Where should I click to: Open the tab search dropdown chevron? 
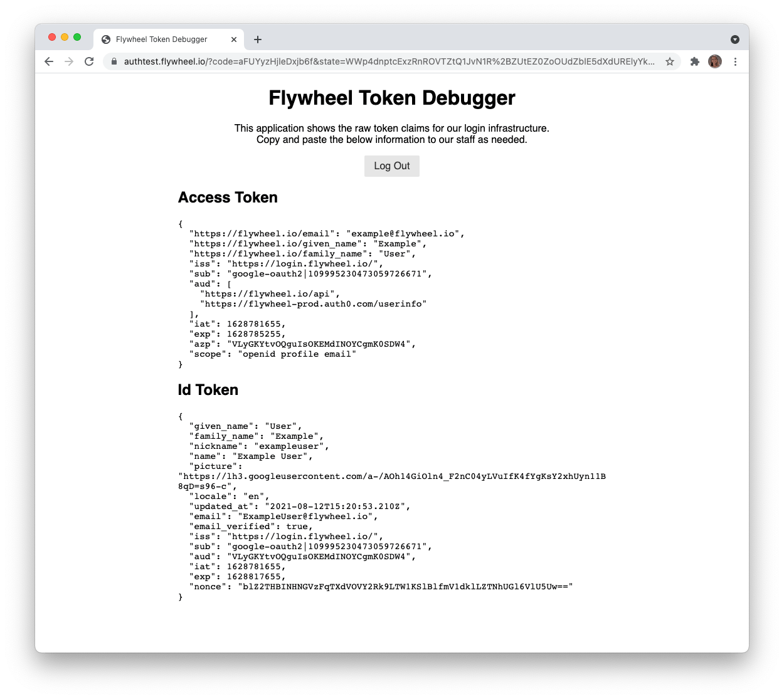tap(734, 39)
